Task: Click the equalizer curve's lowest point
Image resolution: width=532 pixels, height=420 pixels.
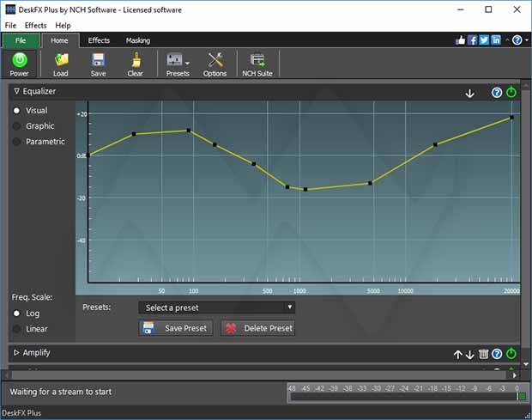Action: 305,190
